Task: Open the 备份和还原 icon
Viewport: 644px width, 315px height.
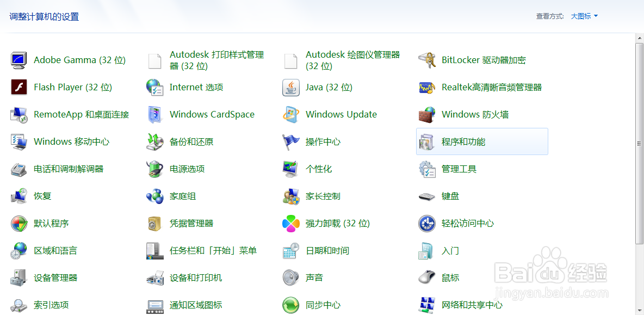Action: click(x=155, y=141)
